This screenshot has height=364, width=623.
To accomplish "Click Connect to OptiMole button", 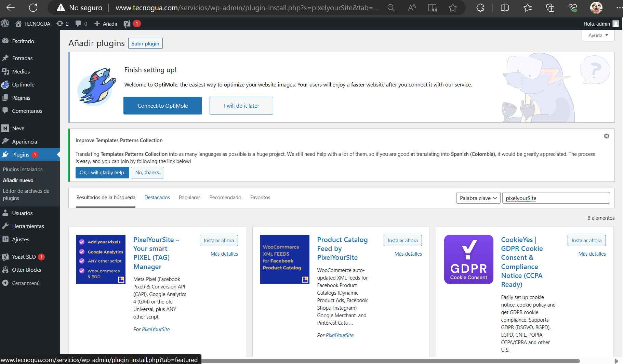I will pos(163,106).
